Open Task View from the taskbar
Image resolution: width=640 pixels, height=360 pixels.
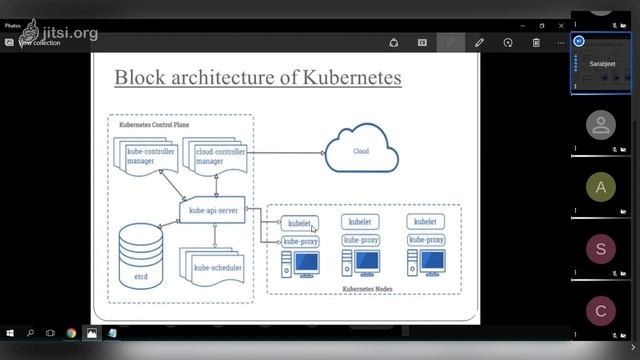pyautogui.click(x=50, y=333)
